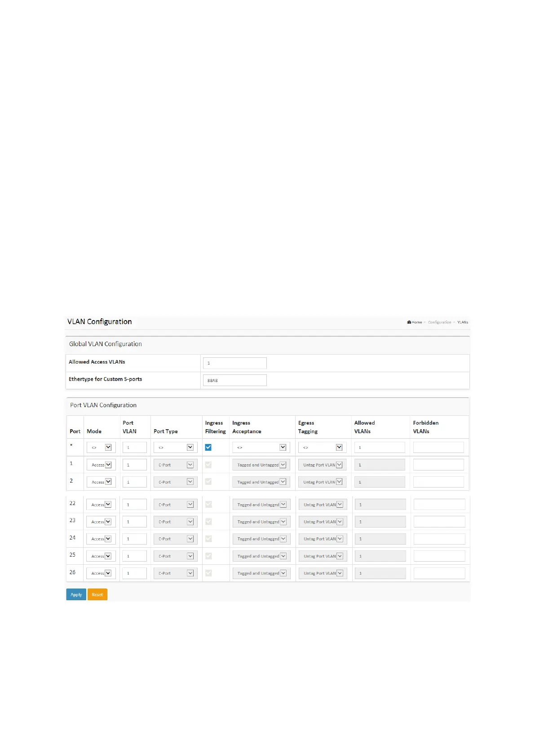Click the Configuration breadcrumb link
535x756 pixels.
pyautogui.click(x=439, y=322)
